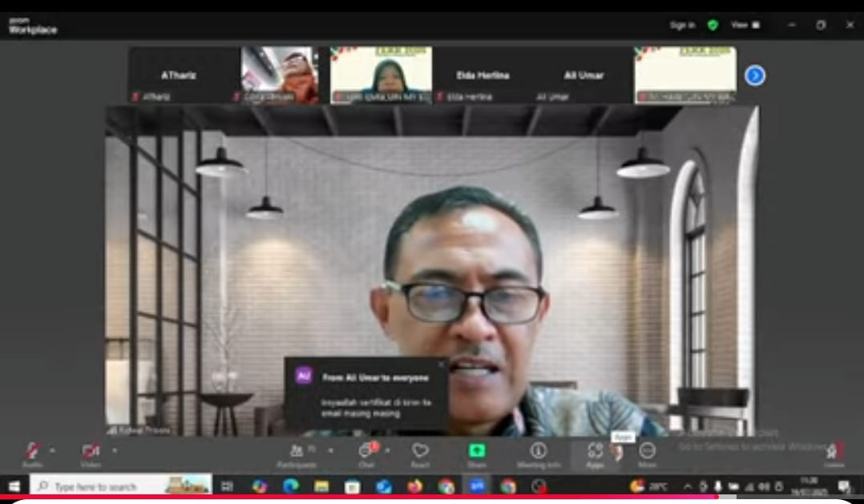864x504 pixels.
Task: Open the Apps panel
Action: 595,452
